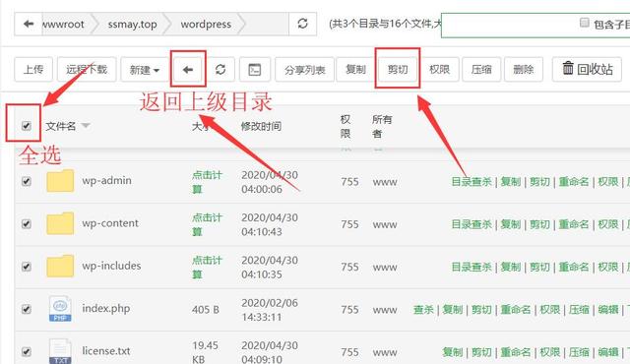Viewport: 630px width, 364px height.
Task: Click 重命名 in wp-content row
Action: (x=574, y=224)
